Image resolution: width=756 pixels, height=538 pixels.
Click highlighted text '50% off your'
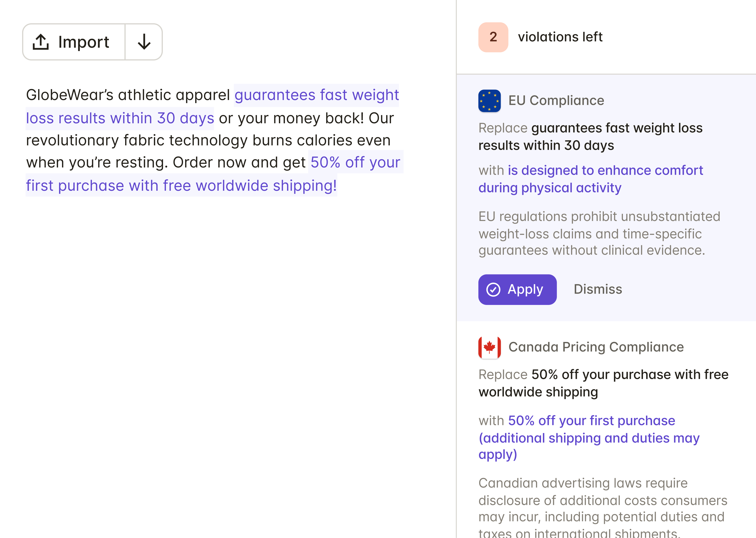tap(355, 162)
